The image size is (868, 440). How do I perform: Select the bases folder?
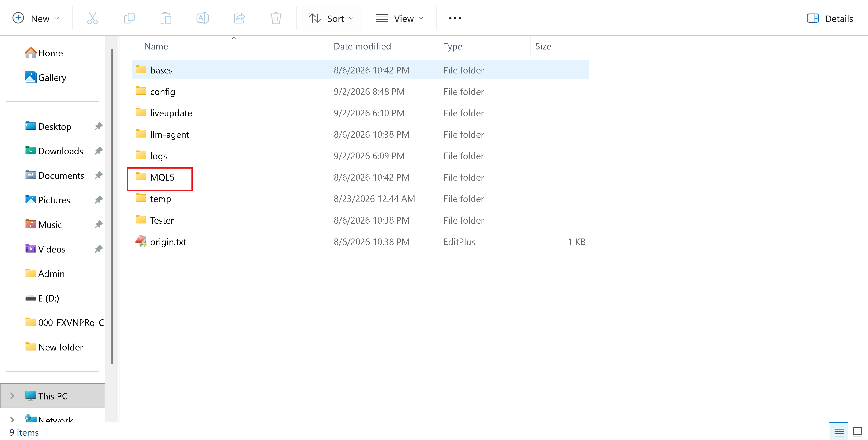click(x=360, y=70)
